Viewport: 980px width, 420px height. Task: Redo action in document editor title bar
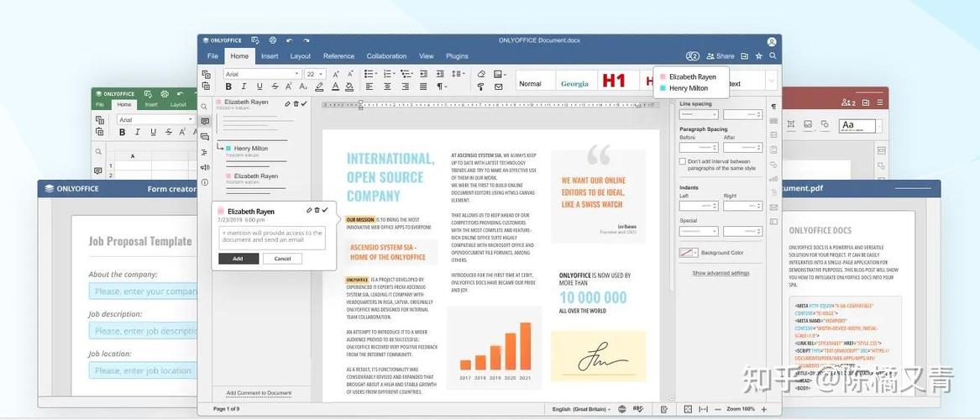pyautogui.click(x=307, y=40)
